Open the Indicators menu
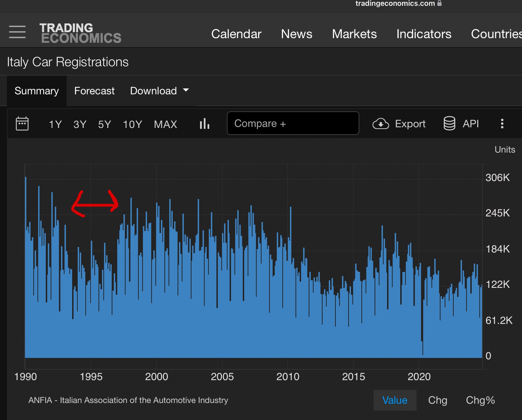This screenshot has height=420, width=522. coord(423,34)
